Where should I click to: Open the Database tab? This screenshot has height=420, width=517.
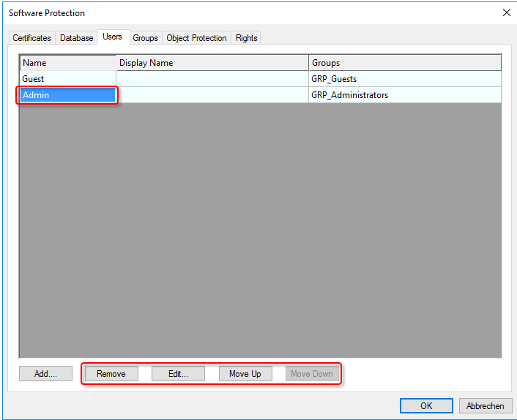pyautogui.click(x=76, y=38)
